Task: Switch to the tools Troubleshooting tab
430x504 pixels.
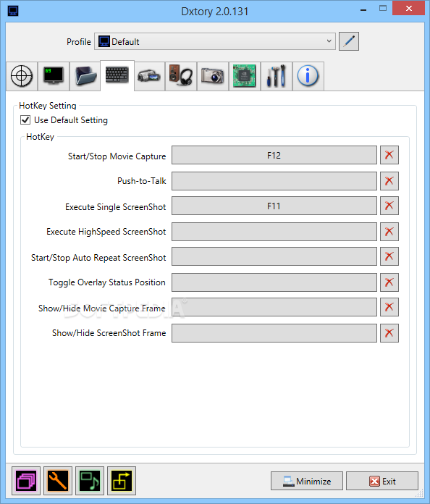Action: [276, 76]
